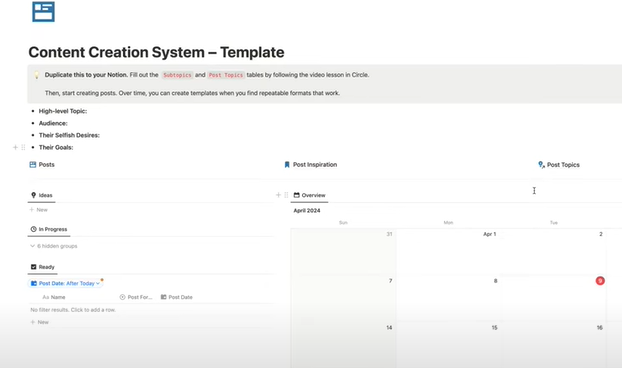Click No filter results to add a row

(x=73, y=310)
